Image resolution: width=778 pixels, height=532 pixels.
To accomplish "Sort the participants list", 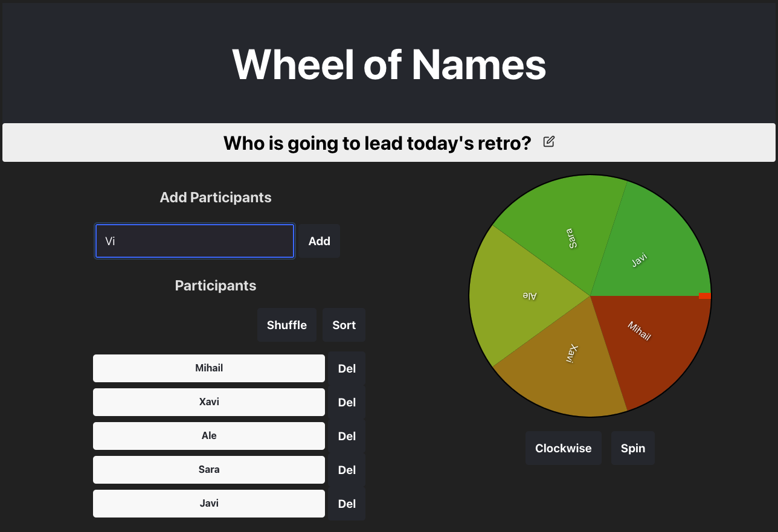I will pyautogui.click(x=344, y=325).
